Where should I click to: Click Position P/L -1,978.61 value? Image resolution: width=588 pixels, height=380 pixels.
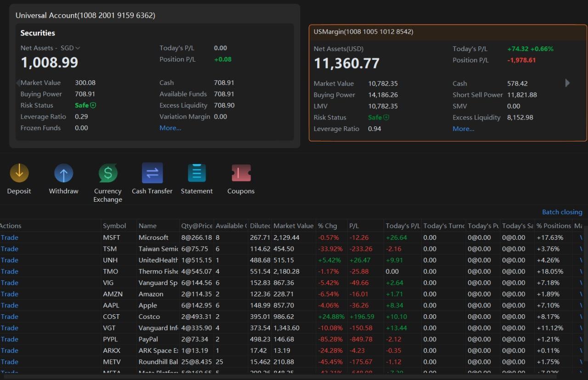pos(521,60)
